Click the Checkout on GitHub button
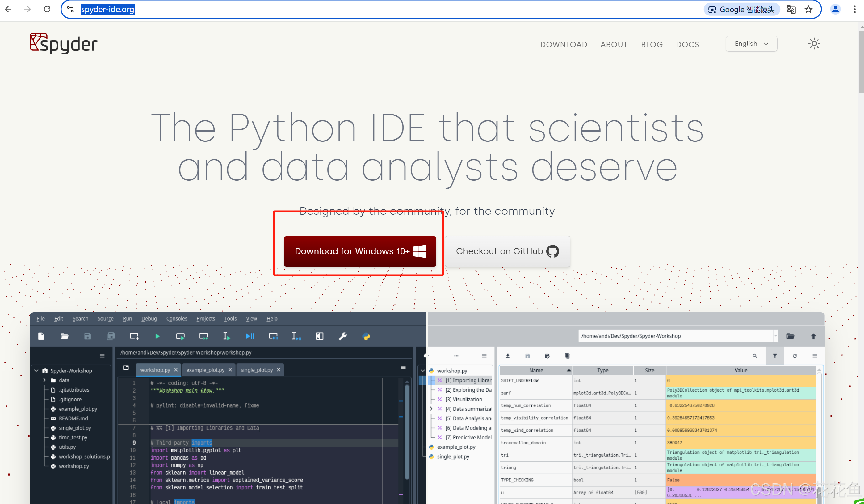The width and height of the screenshot is (864, 504). (x=507, y=251)
